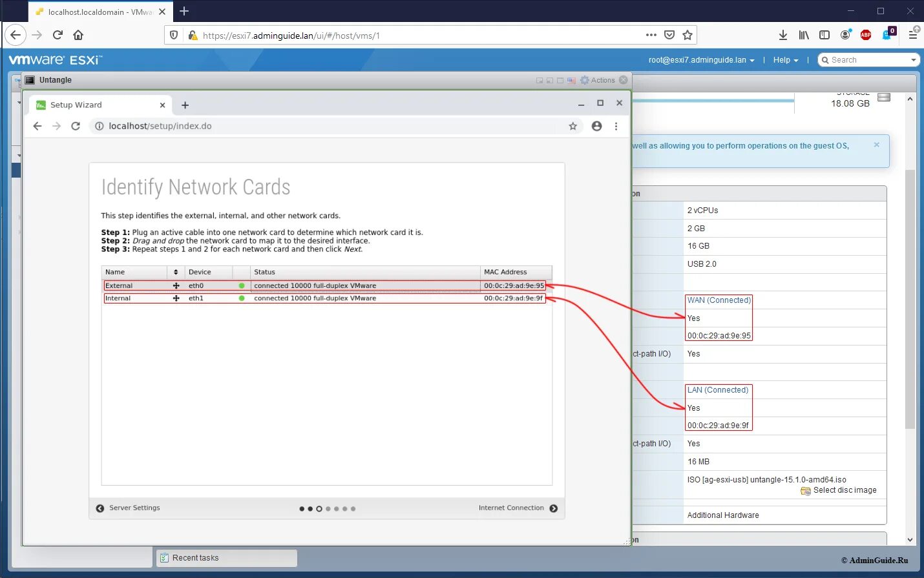Expand the ESXi search dropdown arrow
Image resolution: width=924 pixels, height=578 pixels.
pos(914,60)
